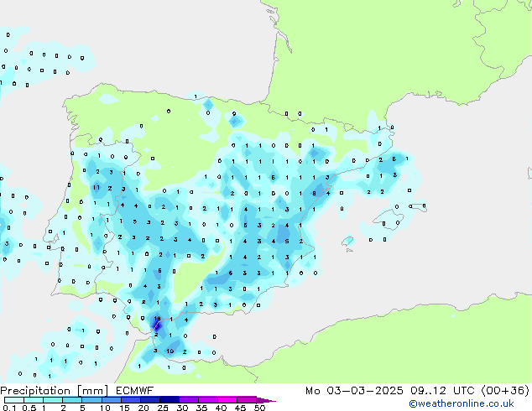Click the over-50 mm arrow at legend end
This screenshot has height=411, width=532.
coord(266,400)
